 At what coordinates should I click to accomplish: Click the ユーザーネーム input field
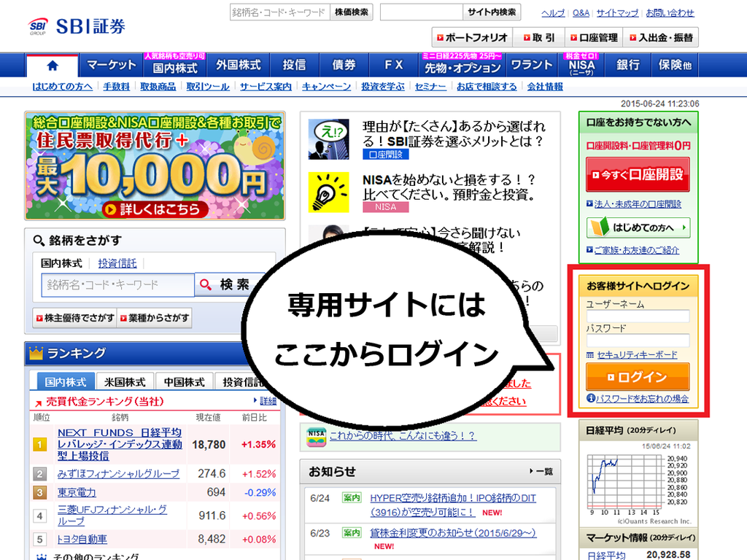coord(638,316)
